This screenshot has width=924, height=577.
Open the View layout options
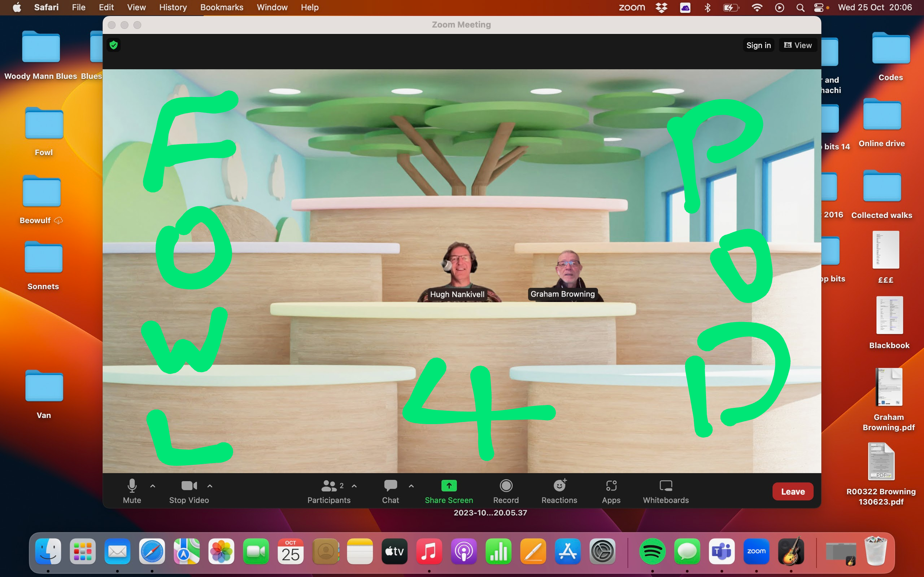[x=798, y=45]
